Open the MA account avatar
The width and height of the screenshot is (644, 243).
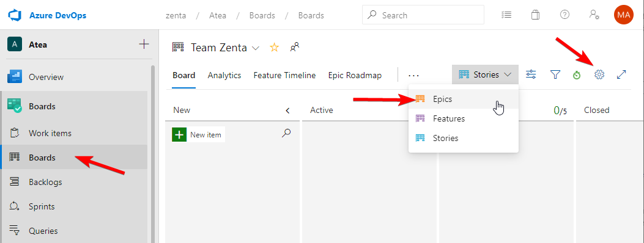[x=623, y=15]
